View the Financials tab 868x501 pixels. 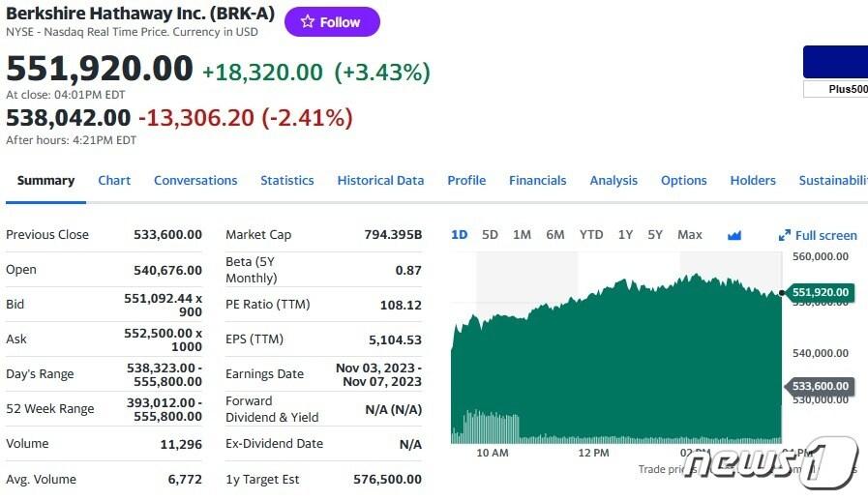(538, 181)
